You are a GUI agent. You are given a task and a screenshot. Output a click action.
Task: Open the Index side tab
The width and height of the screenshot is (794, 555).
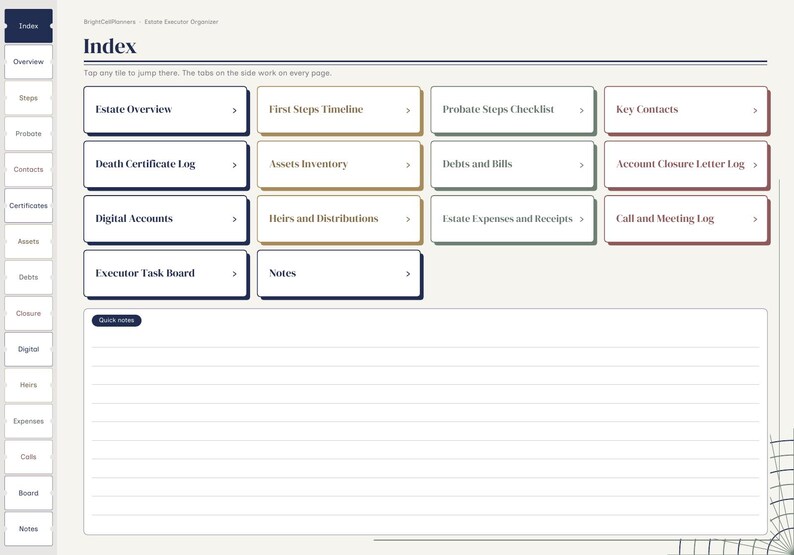click(x=28, y=26)
